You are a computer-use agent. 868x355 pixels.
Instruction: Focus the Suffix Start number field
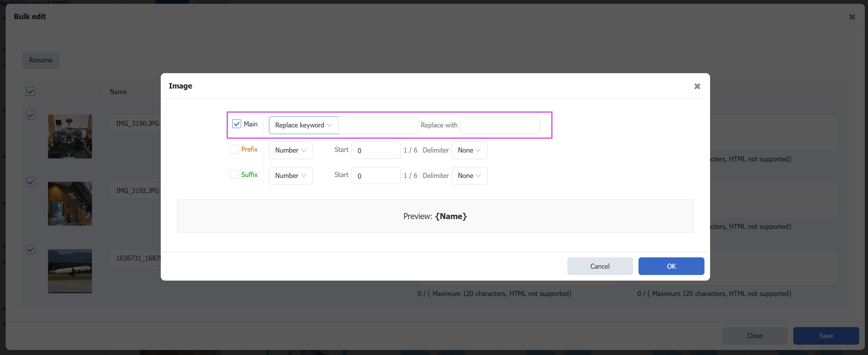[x=376, y=175]
